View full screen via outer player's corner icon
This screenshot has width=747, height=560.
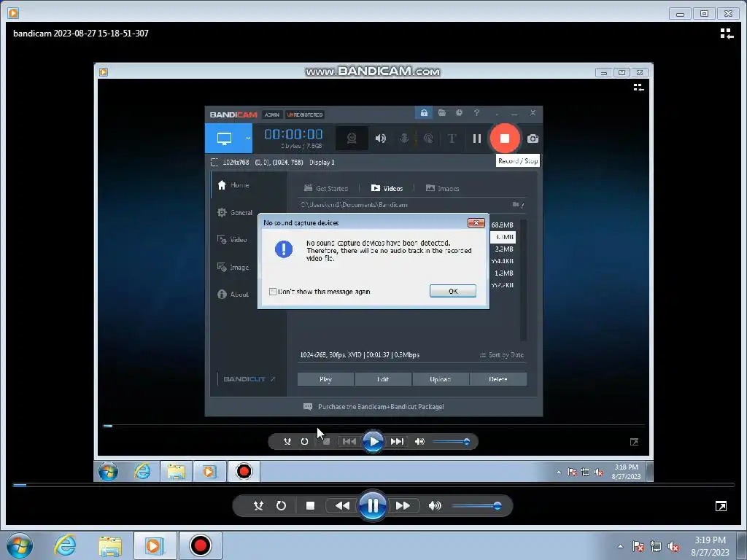721,506
